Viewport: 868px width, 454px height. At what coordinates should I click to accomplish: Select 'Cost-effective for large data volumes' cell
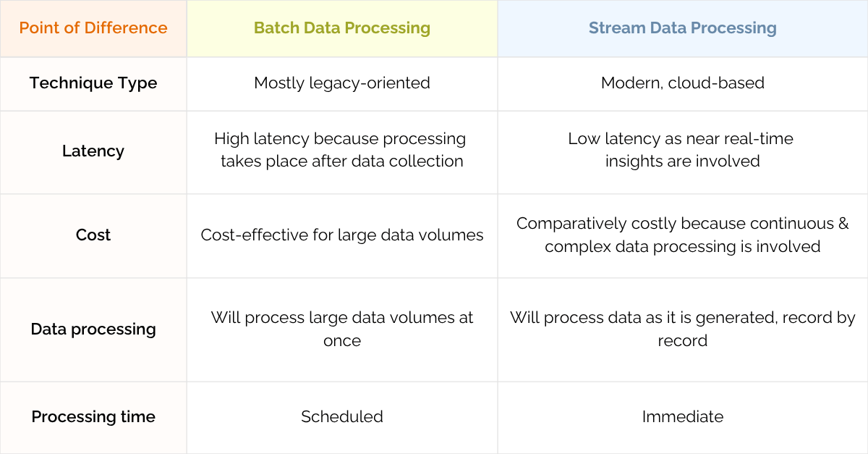click(342, 235)
